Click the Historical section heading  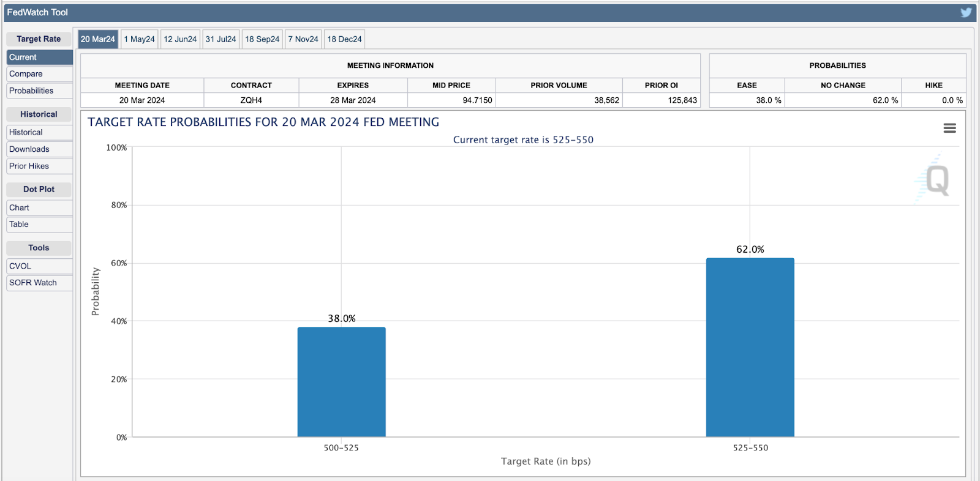[x=39, y=114]
